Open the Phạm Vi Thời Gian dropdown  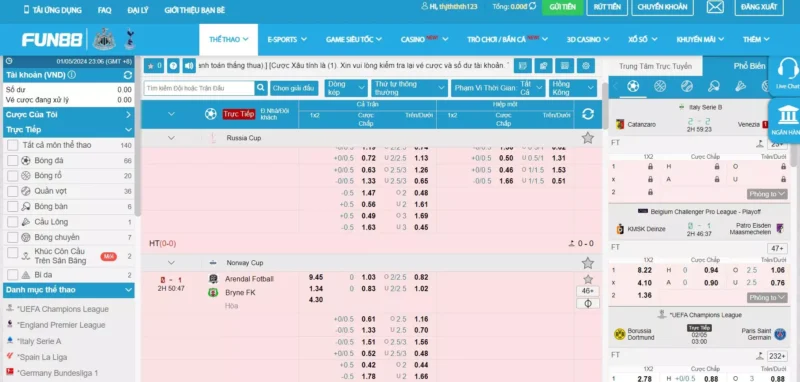click(498, 88)
